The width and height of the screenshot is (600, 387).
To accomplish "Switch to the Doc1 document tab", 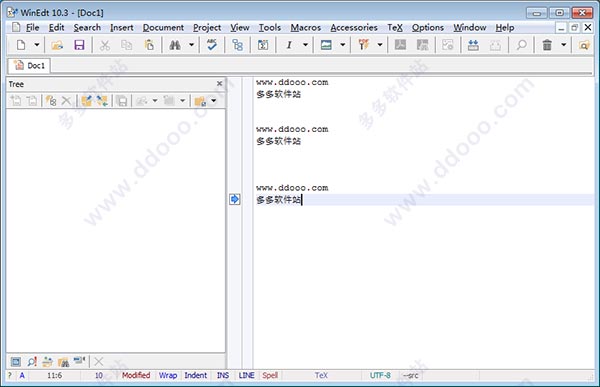I will click(x=29, y=65).
